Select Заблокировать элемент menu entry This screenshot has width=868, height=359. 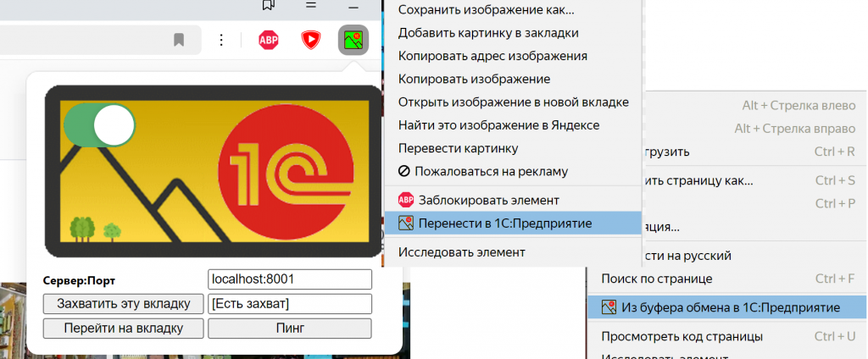[x=513, y=200]
